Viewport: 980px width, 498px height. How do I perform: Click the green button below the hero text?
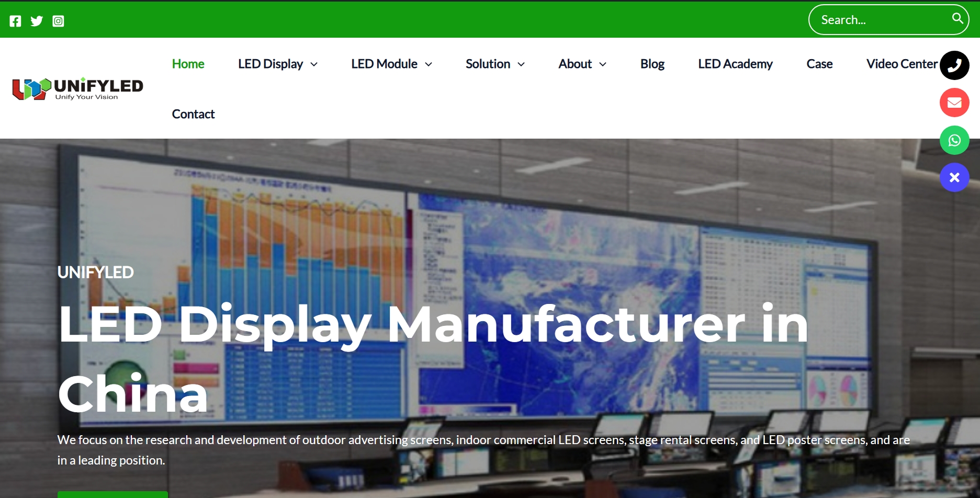(x=112, y=494)
